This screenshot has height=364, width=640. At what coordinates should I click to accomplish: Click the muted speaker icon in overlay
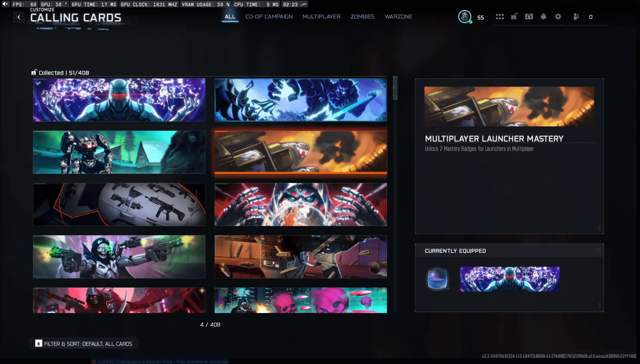click(x=5, y=4)
